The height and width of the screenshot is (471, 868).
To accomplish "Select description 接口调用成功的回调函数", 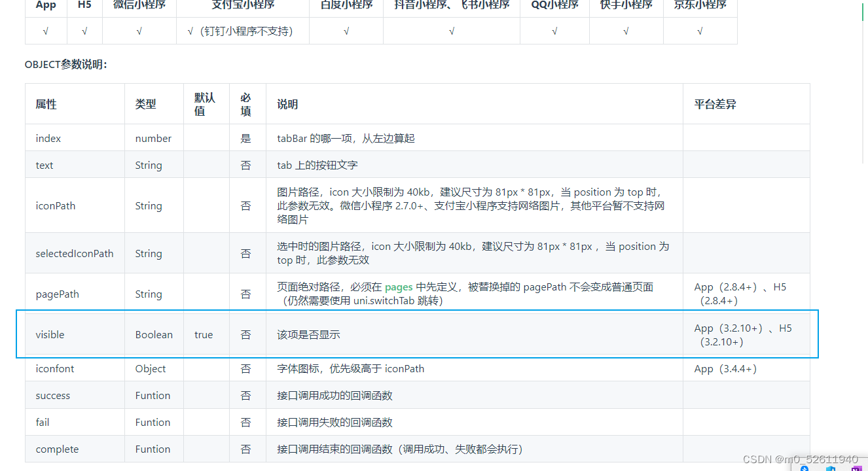I will [x=335, y=395].
